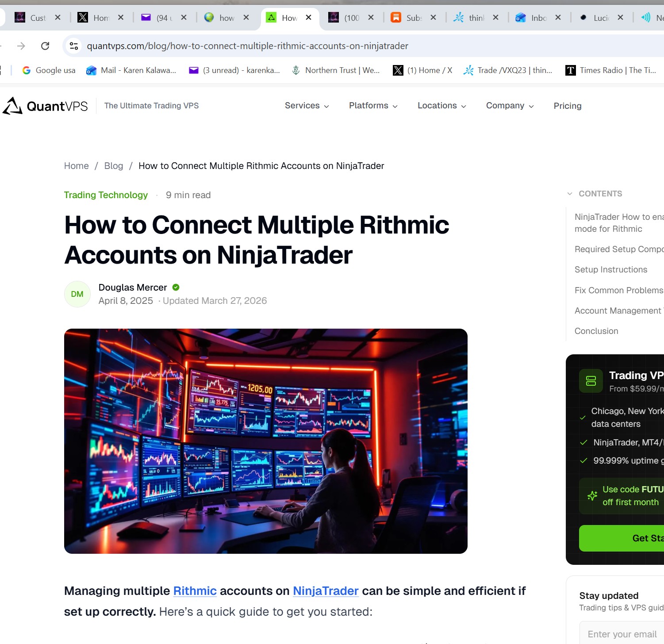Click the Enter your email field
664x644 pixels.
(622, 634)
